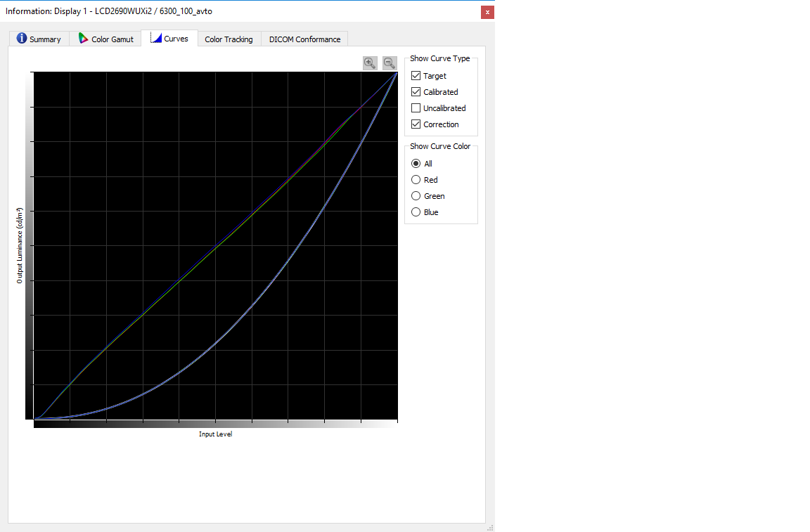Viewport: 810px width, 532px height.
Task: Click the zoom in magnifier icon
Action: [370, 63]
